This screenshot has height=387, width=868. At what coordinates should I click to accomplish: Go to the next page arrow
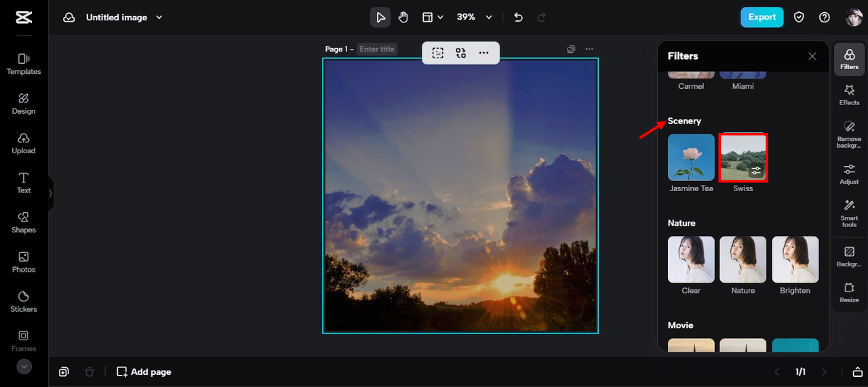825,371
